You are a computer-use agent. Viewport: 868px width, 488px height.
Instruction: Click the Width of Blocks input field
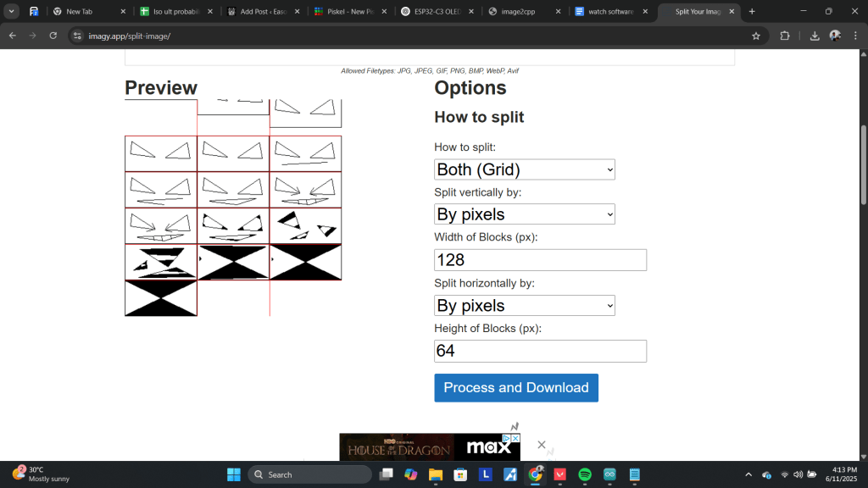point(540,260)
